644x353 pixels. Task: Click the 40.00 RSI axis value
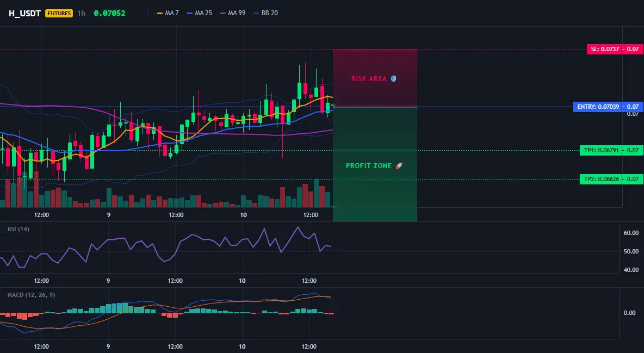pyautogui.click(x=631, y=270)
